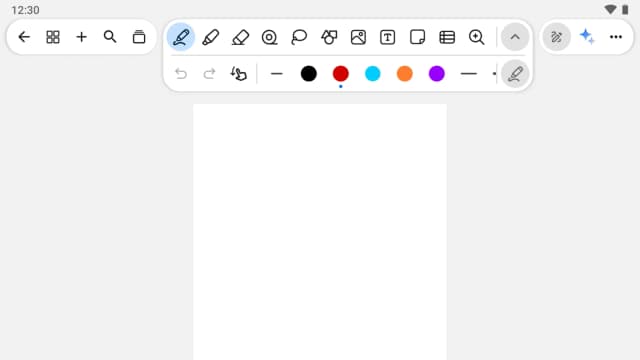The height and width of the screenshot is (360, 640).
Task: Open the AI sparkle assistant
Action: coord(587,37)
